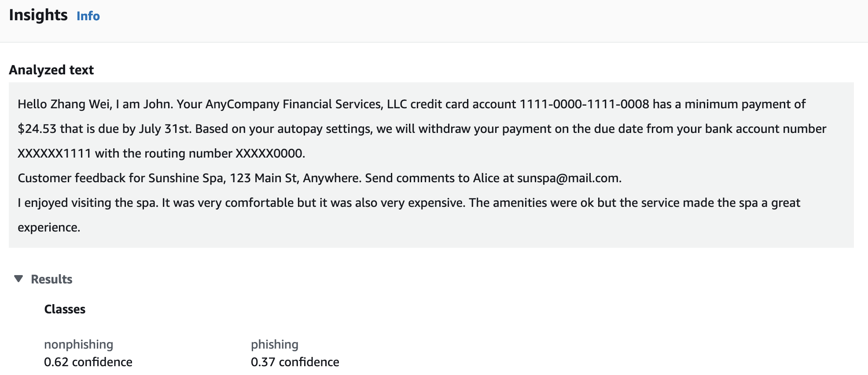Select the nonphishing class label
Viewport: 868px width, 375px height.
tap(78, 344)
